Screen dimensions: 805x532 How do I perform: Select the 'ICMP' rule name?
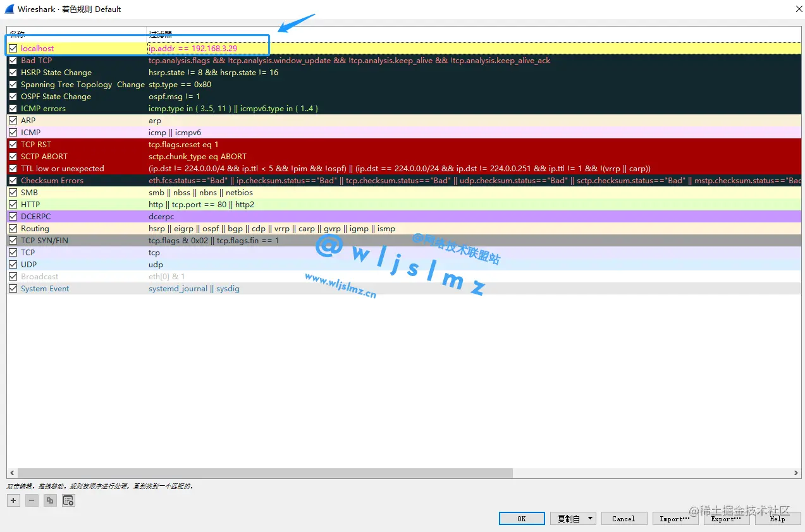[30, 133]
